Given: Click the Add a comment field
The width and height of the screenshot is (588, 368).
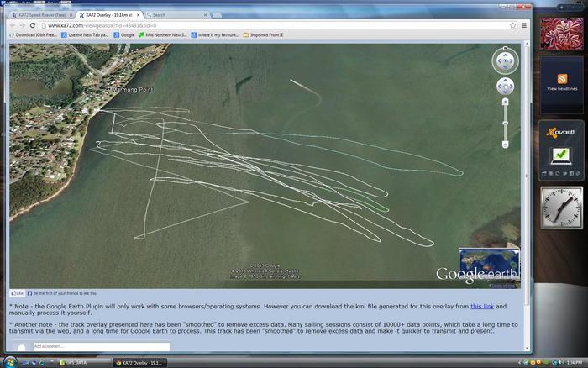Looking at the screenshot, I should pos(101,346).
